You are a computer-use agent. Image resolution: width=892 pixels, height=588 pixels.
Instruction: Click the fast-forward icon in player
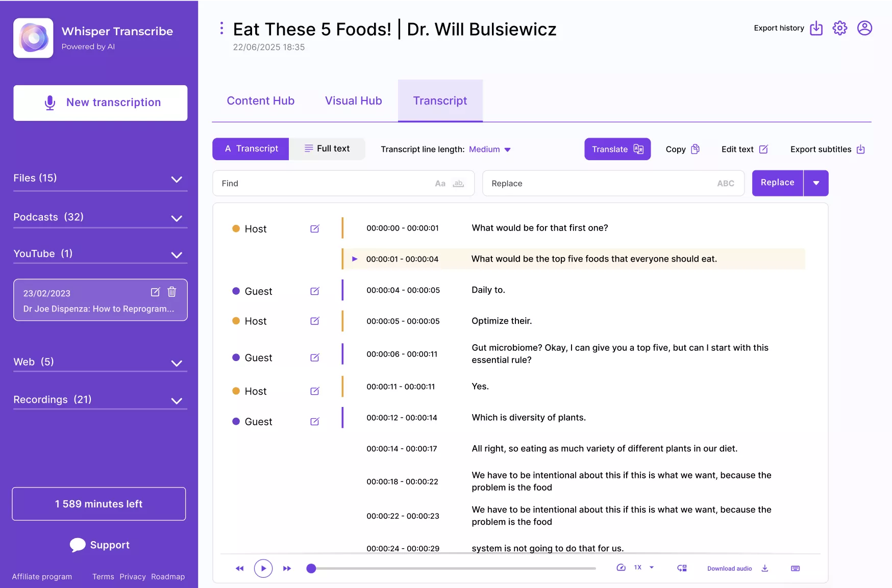pyautogui.click(x=287, y=568)
